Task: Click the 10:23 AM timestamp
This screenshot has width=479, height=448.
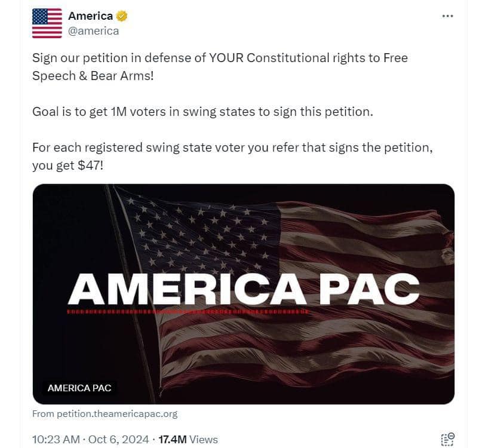Action: point(55,440)
